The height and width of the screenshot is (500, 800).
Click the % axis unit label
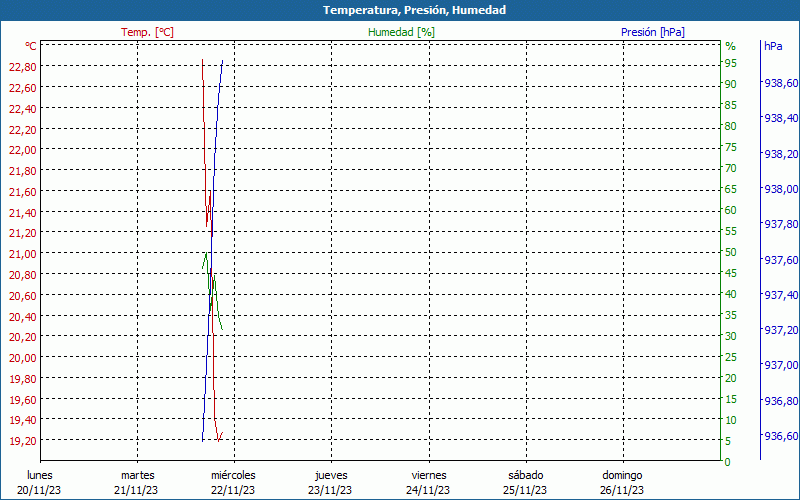[731, 46]
